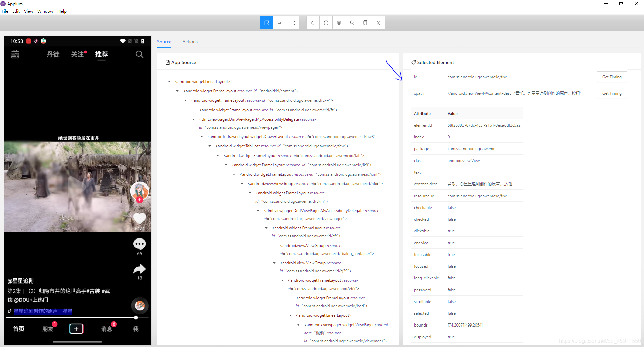The width and height of the screenshot is (644, 347).
Task: Tap 星星追剧创作的原声 music link
Action: coord(43,311)
